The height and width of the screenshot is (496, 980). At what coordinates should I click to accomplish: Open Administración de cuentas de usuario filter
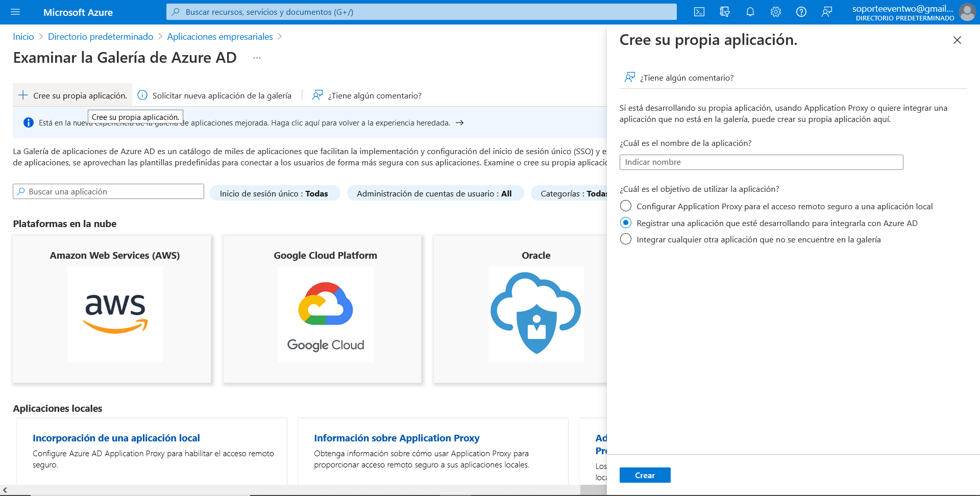(x=435, y=193)
